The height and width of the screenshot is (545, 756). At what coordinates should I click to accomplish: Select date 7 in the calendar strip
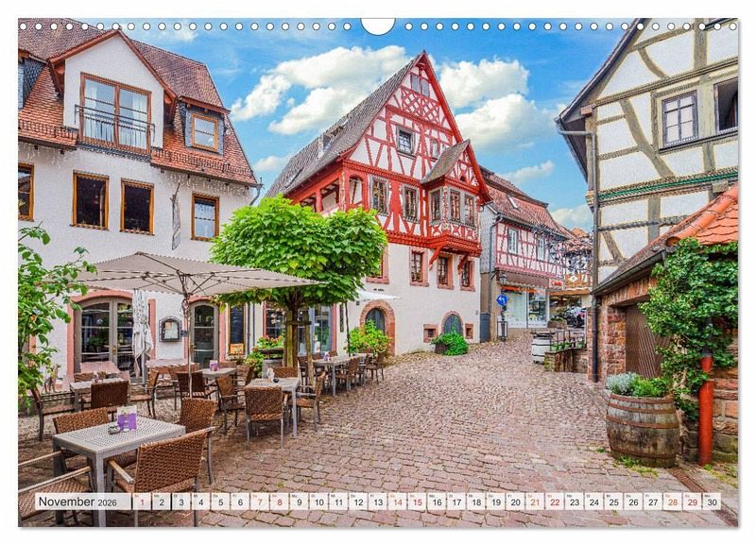pyautogui.click(x=260, y=502)
